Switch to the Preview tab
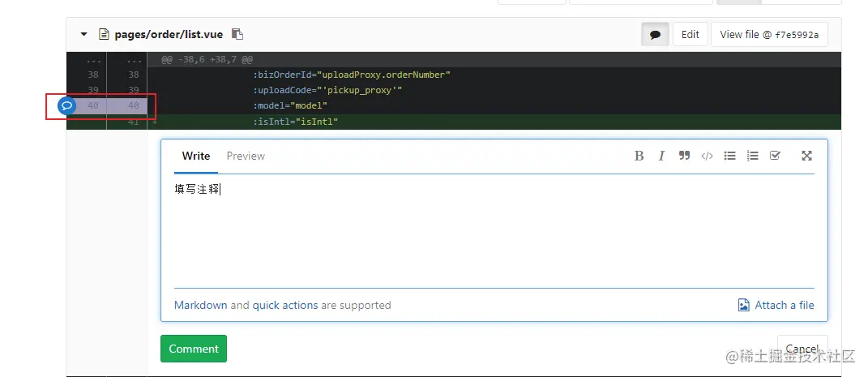Screen dimensions: 868x377 pyautogui.click(x=246, y=156)
